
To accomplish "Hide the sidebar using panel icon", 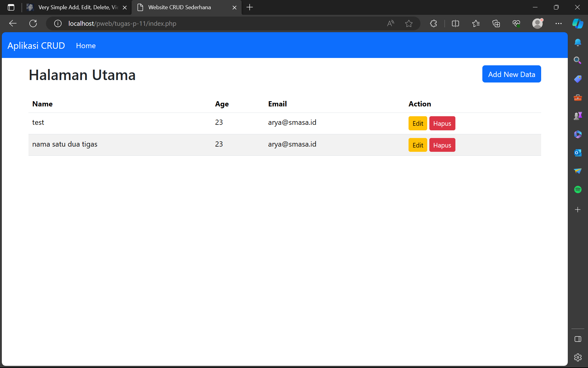I will tap(578, 339).
